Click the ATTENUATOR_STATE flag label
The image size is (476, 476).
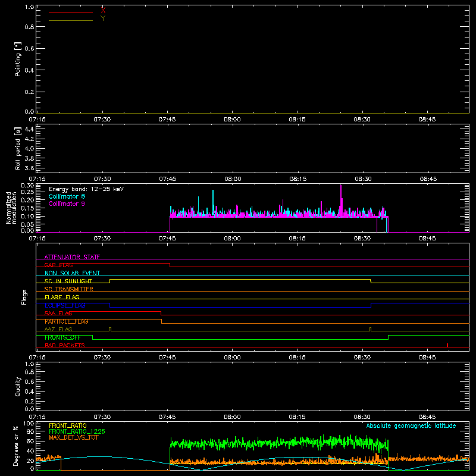tap(72, 257)
